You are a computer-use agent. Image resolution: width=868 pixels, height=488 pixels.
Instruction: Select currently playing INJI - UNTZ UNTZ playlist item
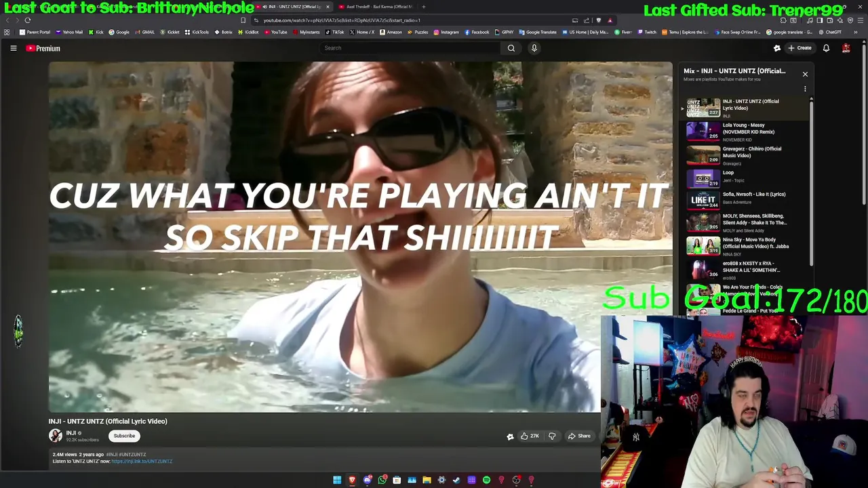(x=745, y=108)
